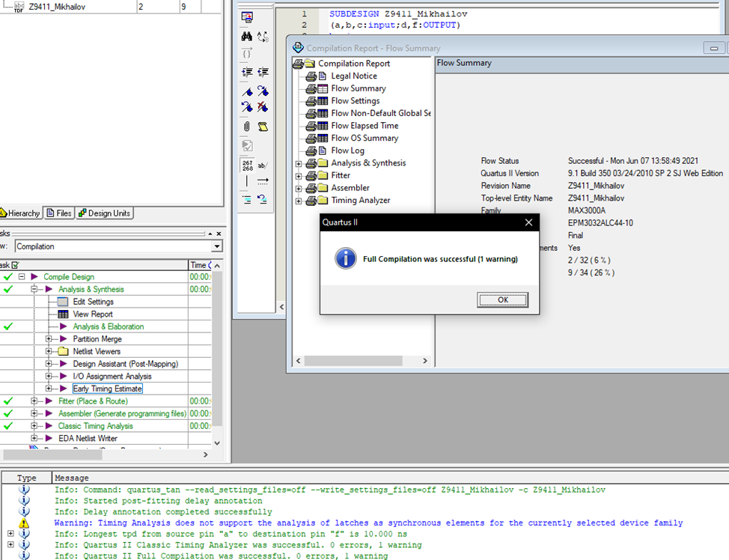Expand the Assembler folder in Compilation Report
Viewport: 729px width, 560px height.
pos(299,189)
